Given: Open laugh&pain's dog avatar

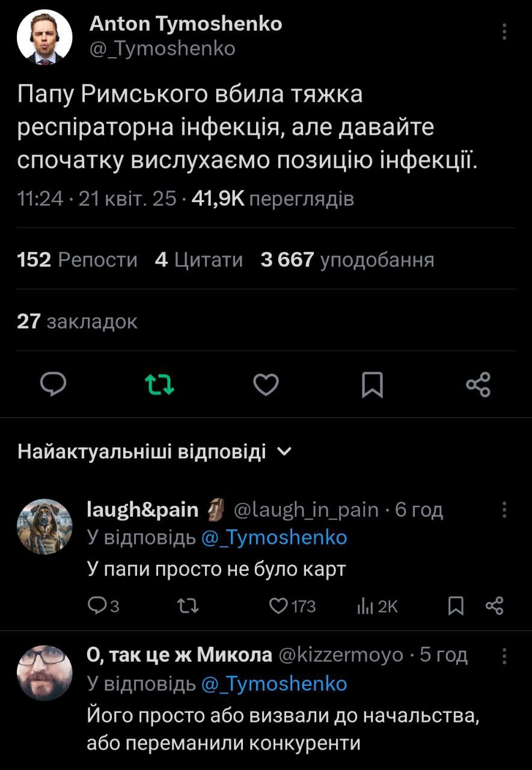Looking at the screenshot, I should 44,526.
